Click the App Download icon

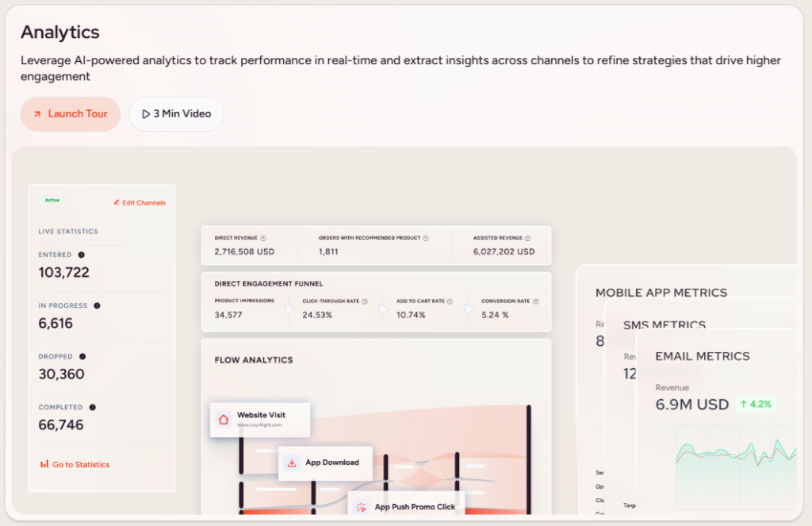(292, 463)
